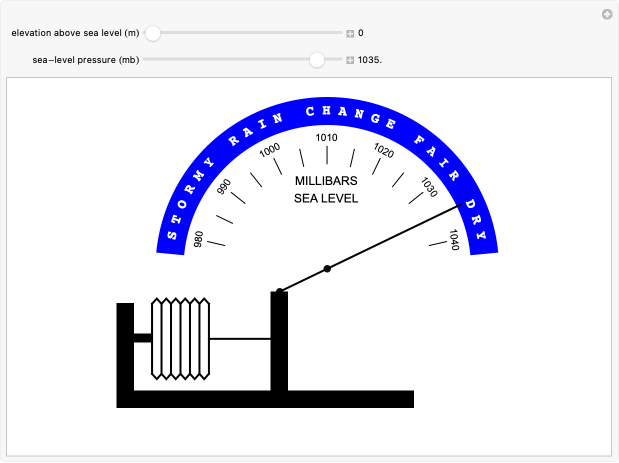Screen dimensions: 619x463
Task: Click the plus icon in top-right corner
Action: 606,14
